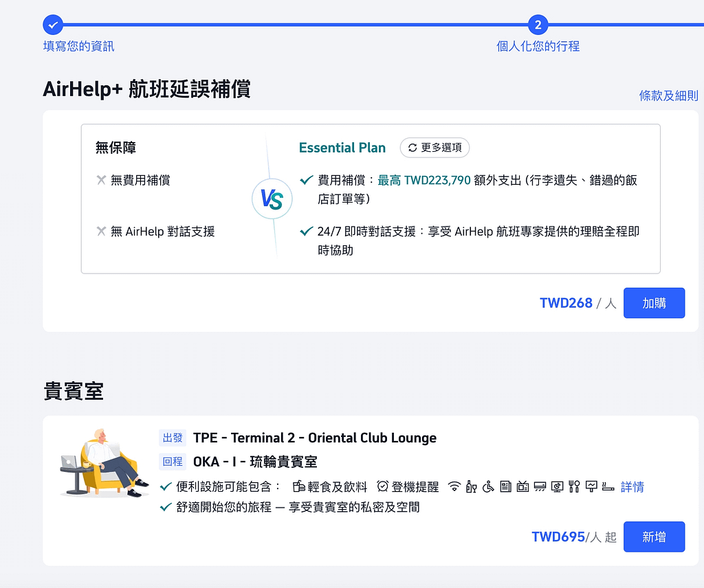Click the computer monitor amenity icon
The image size is (704, 588).
pyautogui.click(x=557, y=486)
